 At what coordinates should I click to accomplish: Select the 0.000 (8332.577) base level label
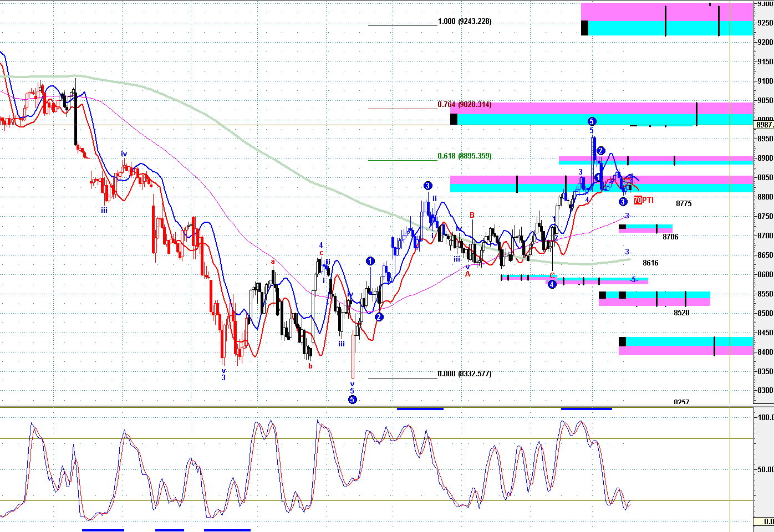click(x=464, y=374)
